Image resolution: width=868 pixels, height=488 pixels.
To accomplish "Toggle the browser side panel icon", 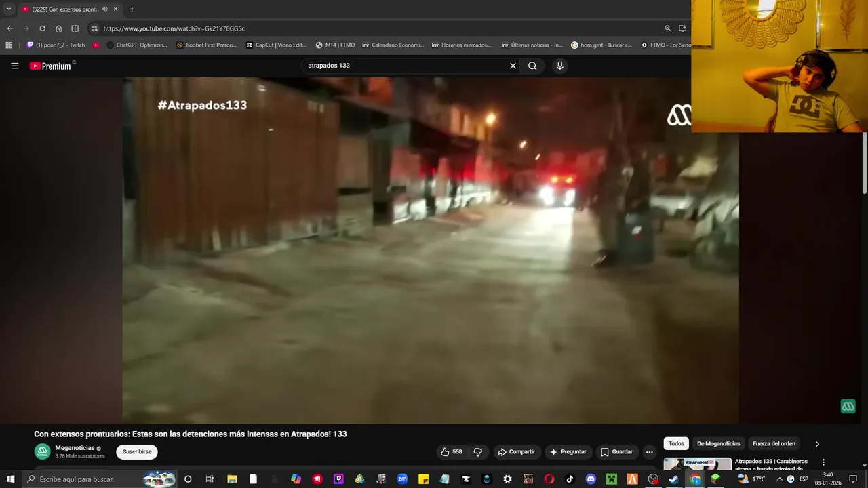I will click(75, 28).
